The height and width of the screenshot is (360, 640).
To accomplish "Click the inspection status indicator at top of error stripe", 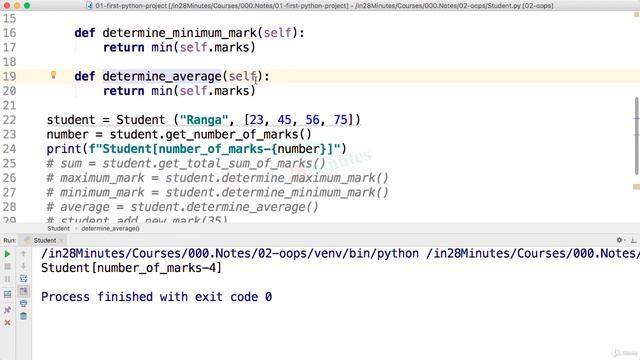I will point(636,15).
